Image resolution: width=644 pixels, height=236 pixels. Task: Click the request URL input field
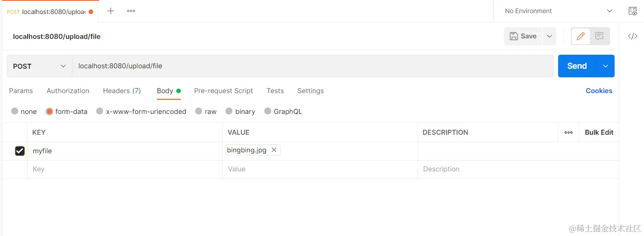click(313, 66)
